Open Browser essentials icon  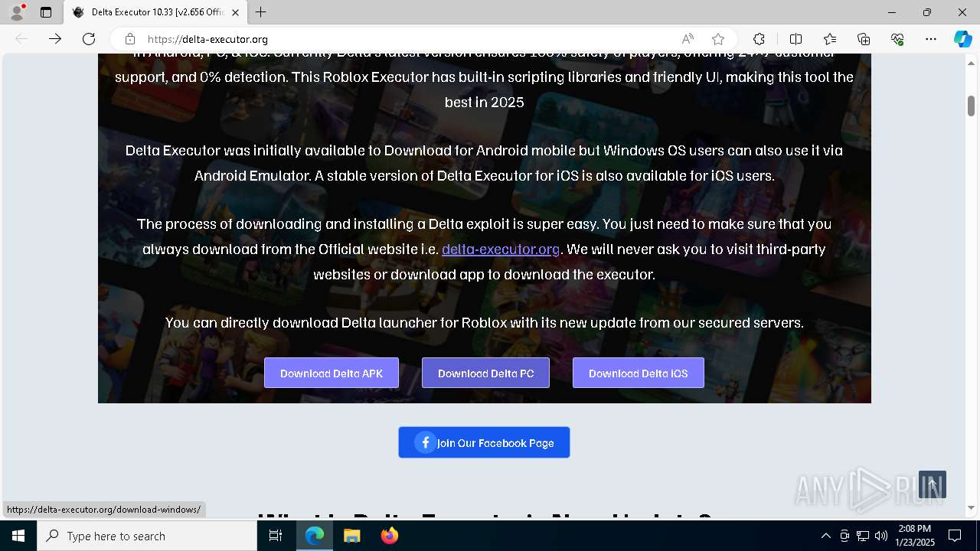tap(897, 39)
